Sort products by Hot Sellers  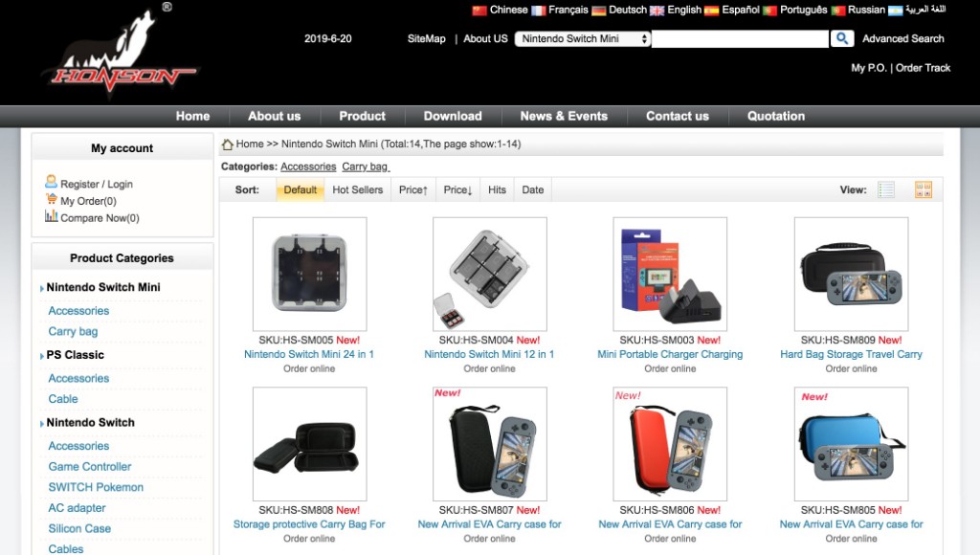click(358, 189)
